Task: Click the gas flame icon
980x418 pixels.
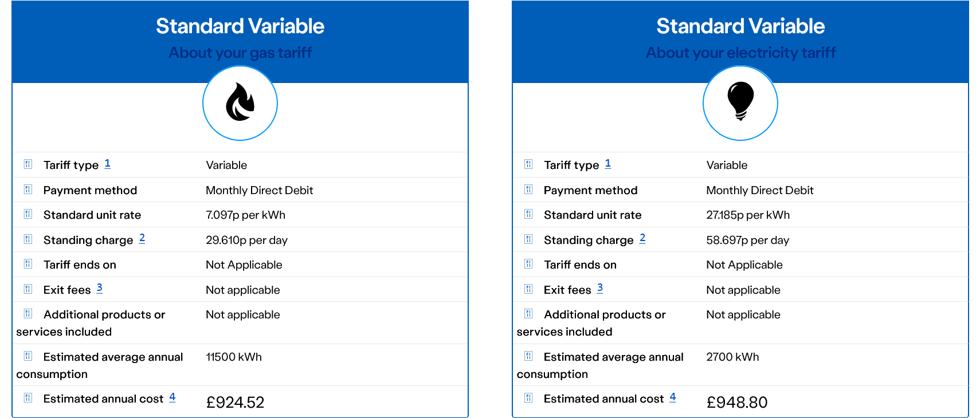Action: point(240,103)
